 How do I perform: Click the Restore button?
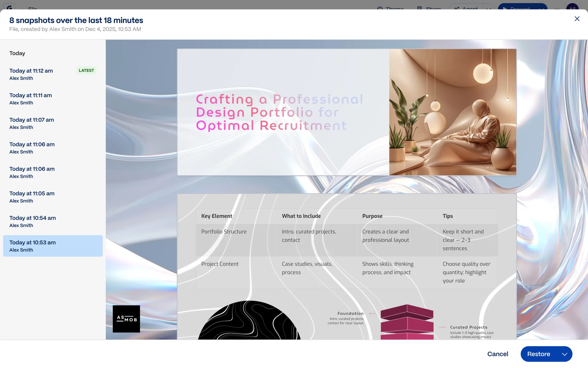pos(538,354)
